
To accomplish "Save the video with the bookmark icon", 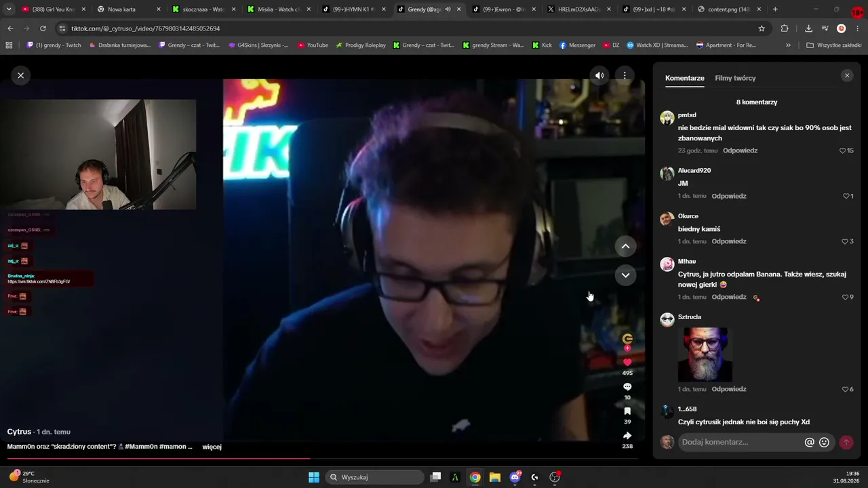I will (627, 411).
